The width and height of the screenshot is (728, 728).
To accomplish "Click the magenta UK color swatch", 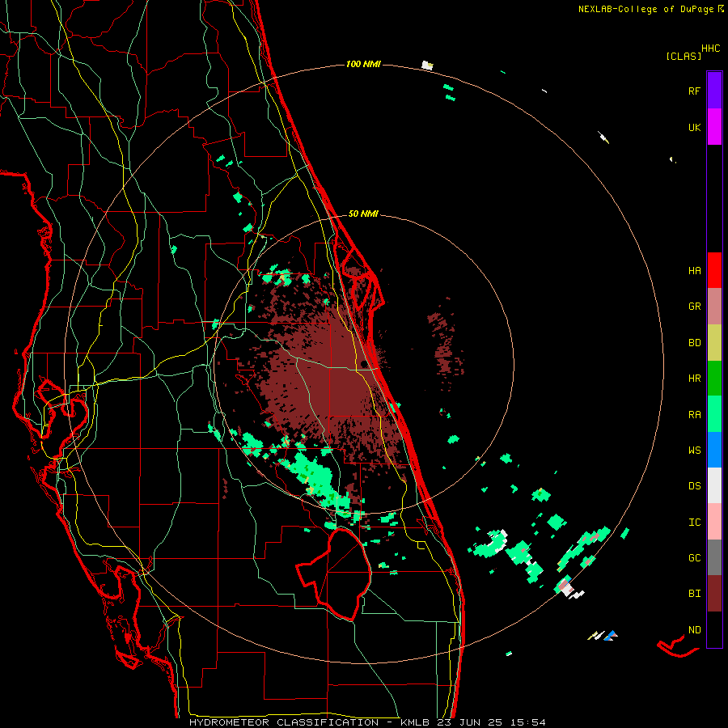I will [714, 127].
